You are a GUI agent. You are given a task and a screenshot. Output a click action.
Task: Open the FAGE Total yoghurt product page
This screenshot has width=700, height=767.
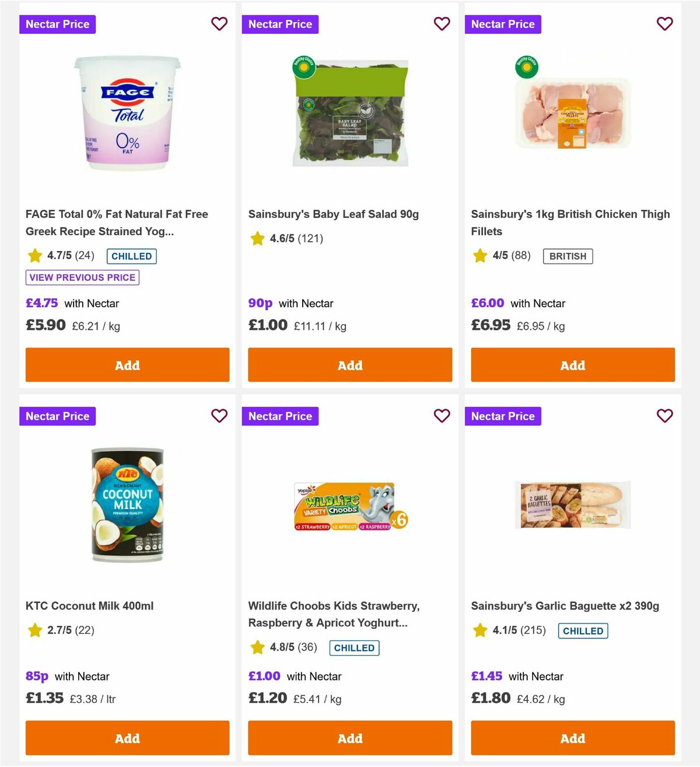pyautogui.click(x=117, y=222)
